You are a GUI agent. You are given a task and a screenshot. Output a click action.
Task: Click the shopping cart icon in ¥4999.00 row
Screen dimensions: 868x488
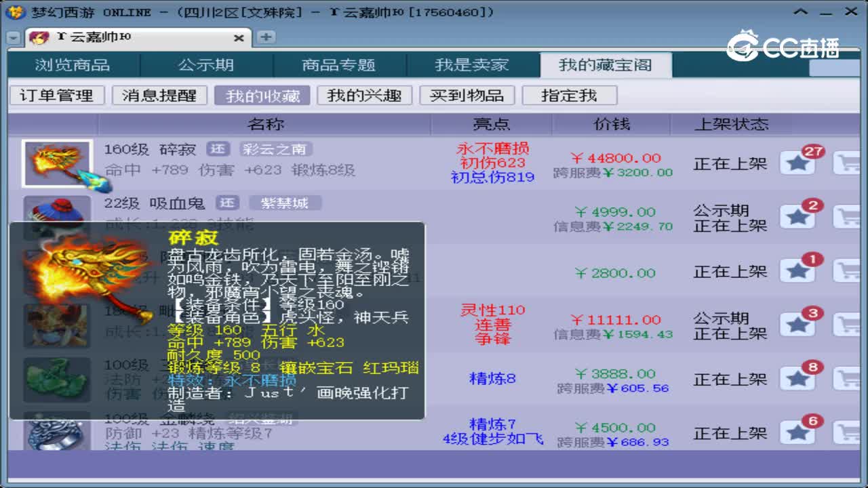coord(847,218)
